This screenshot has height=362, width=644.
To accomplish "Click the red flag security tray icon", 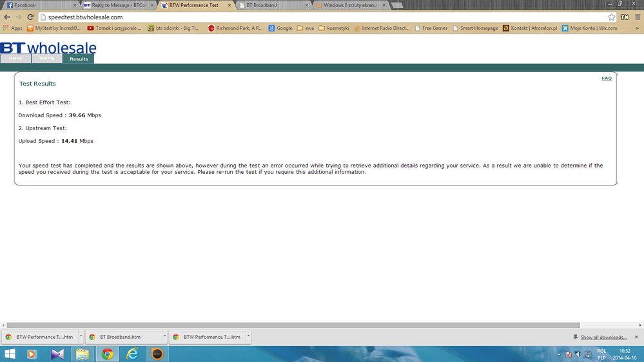I will [x=569, y=354].
